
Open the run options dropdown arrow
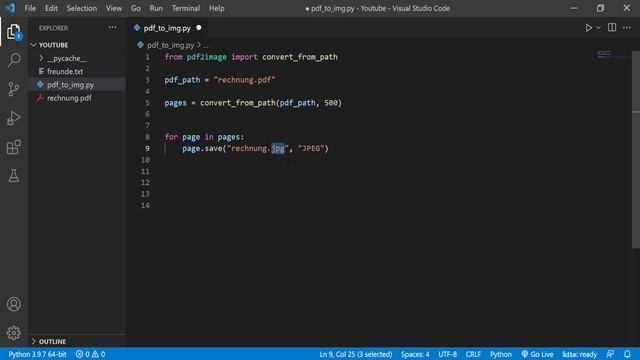click(598, 28)
